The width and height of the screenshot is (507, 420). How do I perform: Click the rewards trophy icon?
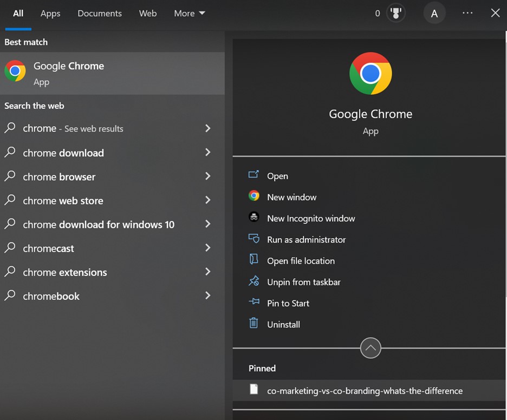[x=396, y=14]
